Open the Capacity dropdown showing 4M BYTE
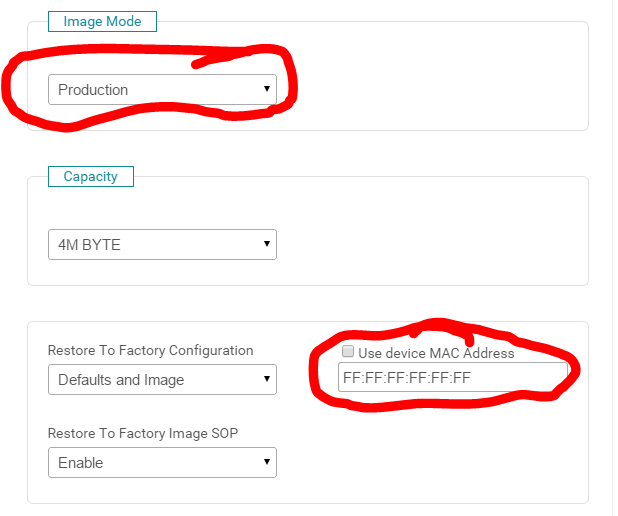 click(x=162, y=244)
